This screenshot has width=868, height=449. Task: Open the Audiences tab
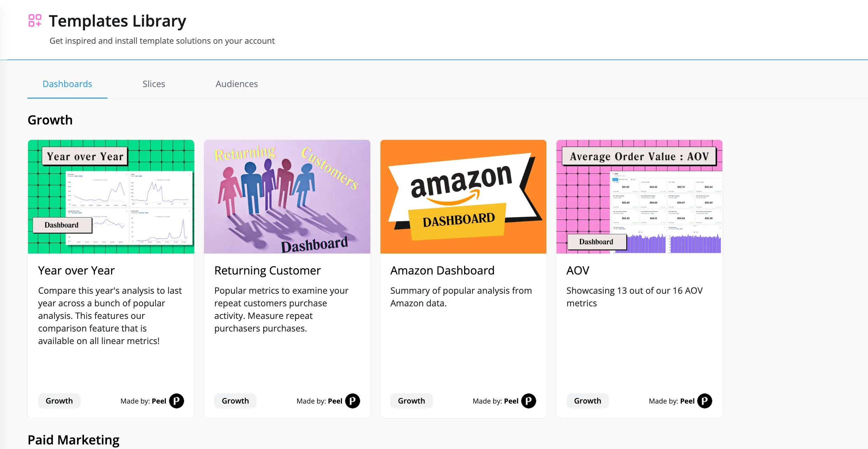tap(237, 84)
